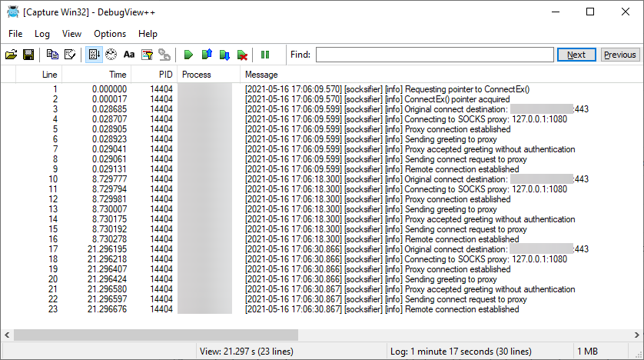
Task: Click time value 21.296424
Action: 107,279
